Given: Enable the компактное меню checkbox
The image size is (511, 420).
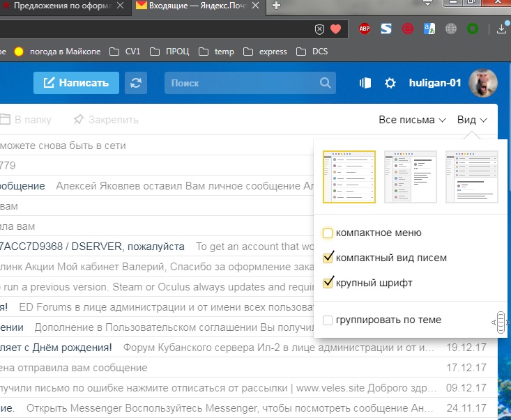Looking at the screenshot, I should tap(328, 233).
